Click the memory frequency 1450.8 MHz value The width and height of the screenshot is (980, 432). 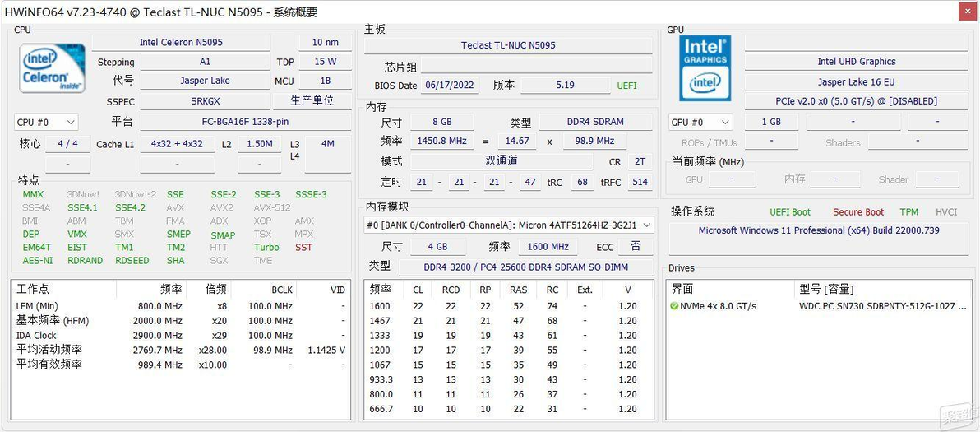441,142
